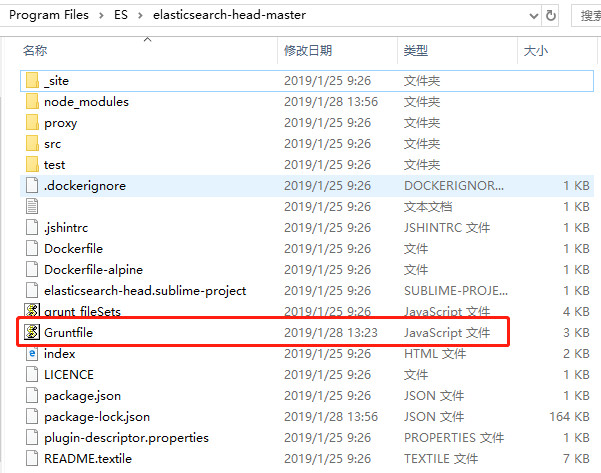Click the 7 KB size of README.textile
Screen dimensions: 601x473
coord(576,458)
